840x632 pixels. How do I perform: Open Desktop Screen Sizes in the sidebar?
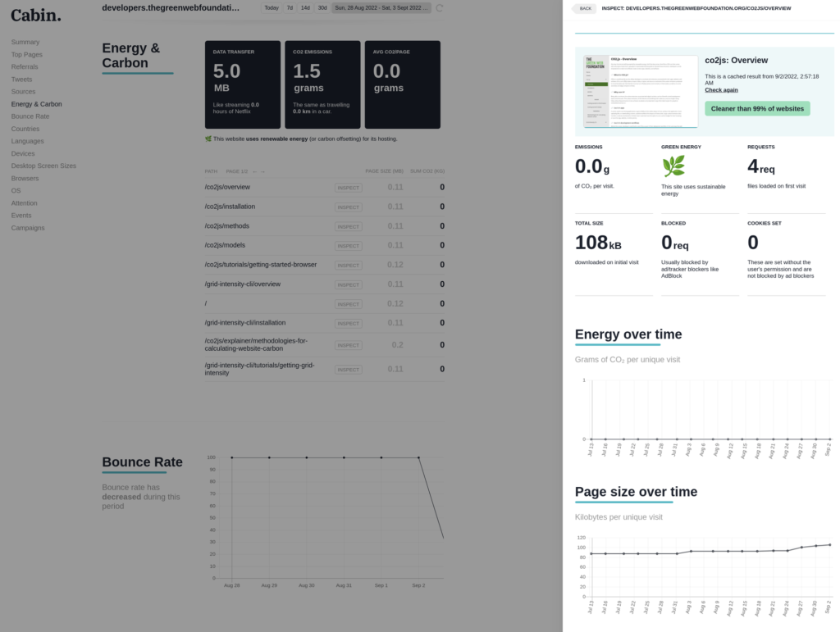coord(43,166)
